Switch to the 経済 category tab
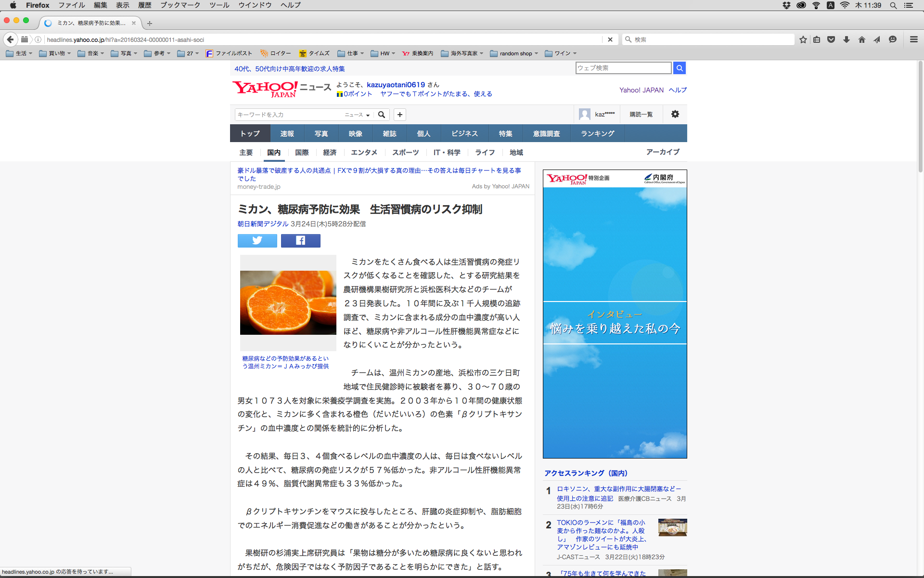The height and width of the screenshot is (578, 924). [330, 152]
